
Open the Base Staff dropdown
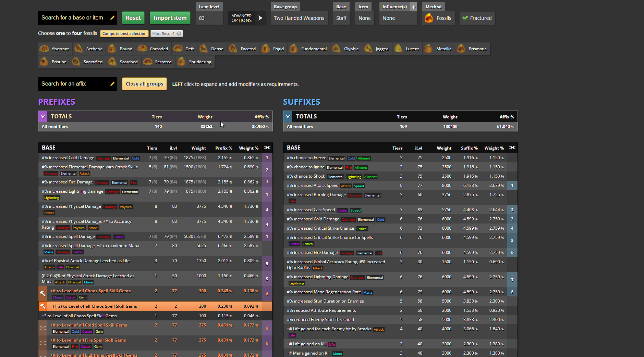[x=341, y=18]
